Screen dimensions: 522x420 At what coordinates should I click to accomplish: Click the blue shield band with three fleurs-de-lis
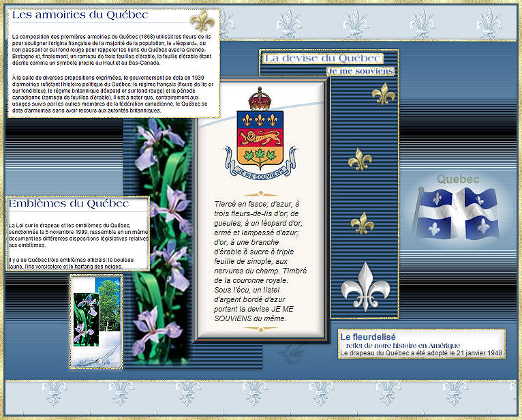pyautogui.click(x=260, y=120)
